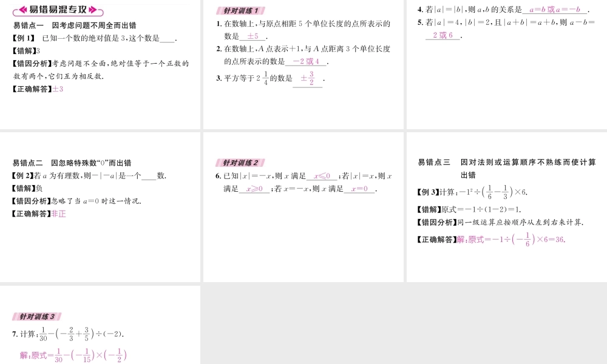Click question 7 计算 1/30−(−2/3+3/5)÷(−2)

pyautogui.click(x=68, y=334)
